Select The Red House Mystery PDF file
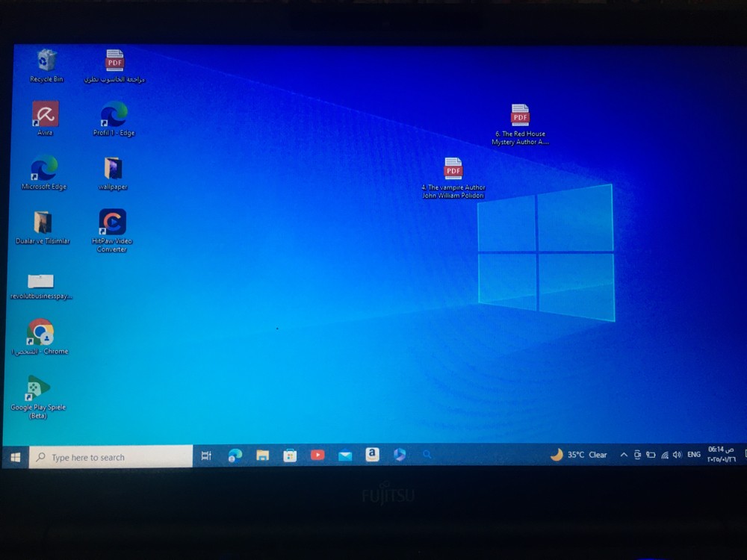This screenshot has width=747, height=560. pos(520,125)
